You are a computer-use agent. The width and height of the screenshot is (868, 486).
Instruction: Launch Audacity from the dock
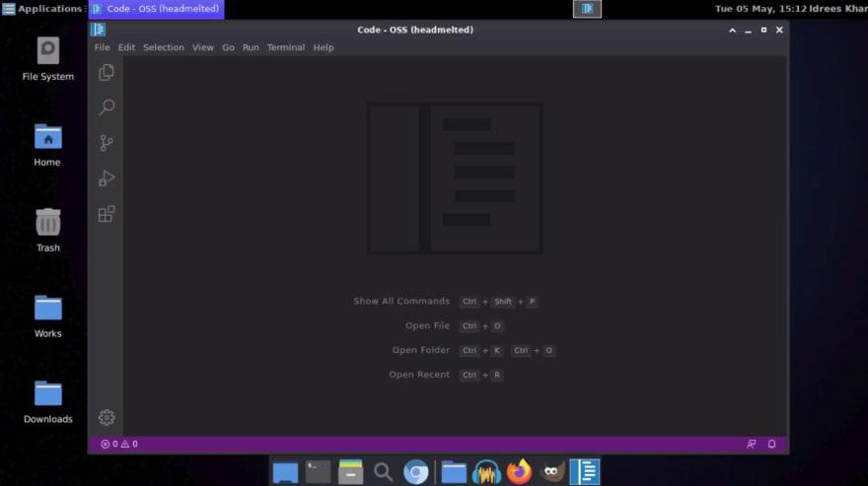point(486,472)
